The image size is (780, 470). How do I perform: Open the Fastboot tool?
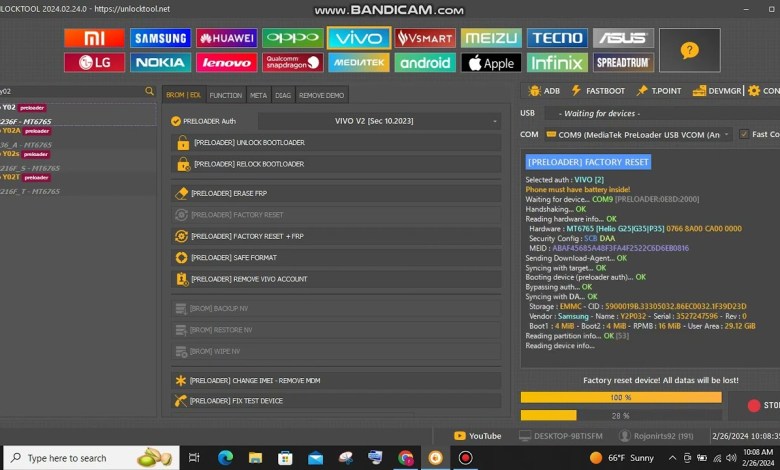point(598,91)
